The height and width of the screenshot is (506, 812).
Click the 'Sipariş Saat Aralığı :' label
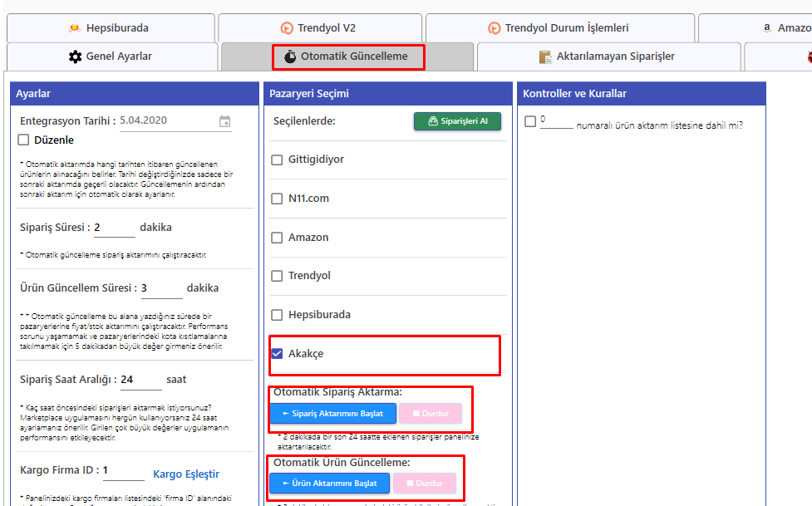[68, 380]
